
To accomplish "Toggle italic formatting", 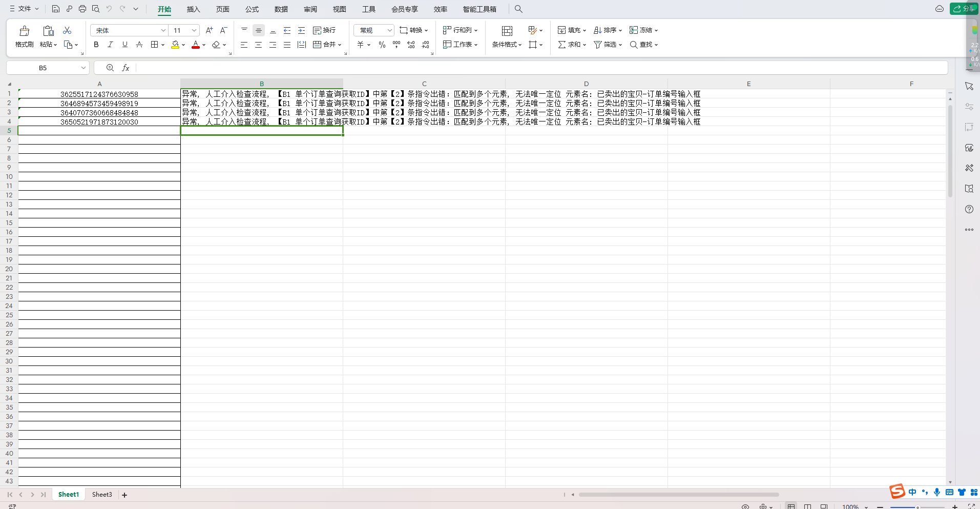I will pos(110,45).
